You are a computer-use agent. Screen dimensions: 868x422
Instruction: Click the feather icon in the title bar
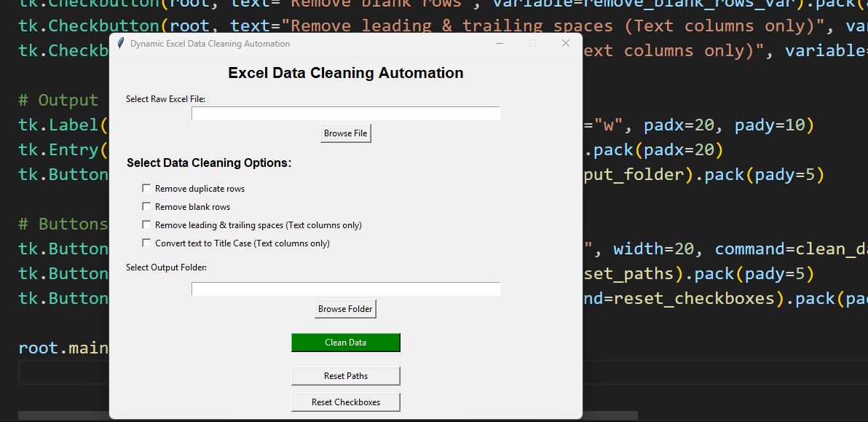pyautogui.click(x=121, y=43)
